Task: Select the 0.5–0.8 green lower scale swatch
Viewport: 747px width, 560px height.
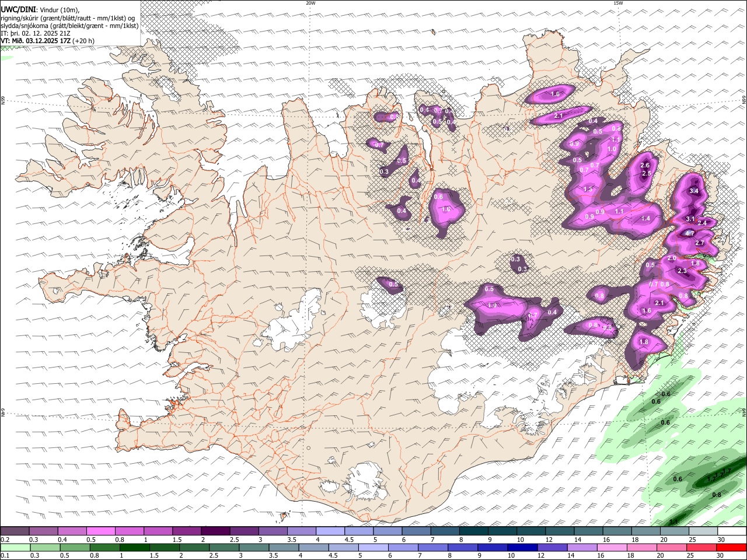Action: pos(75,547)
